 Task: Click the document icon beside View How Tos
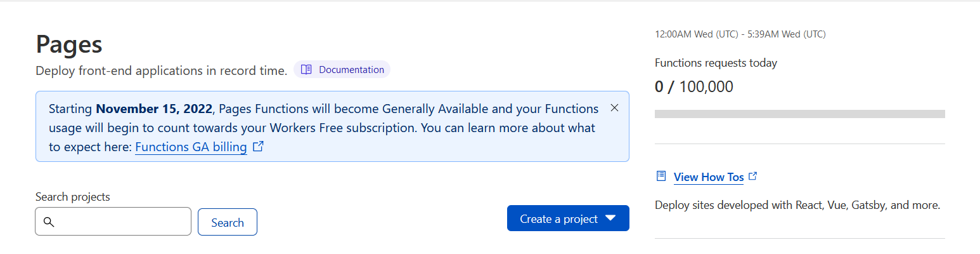coord(661,176)
